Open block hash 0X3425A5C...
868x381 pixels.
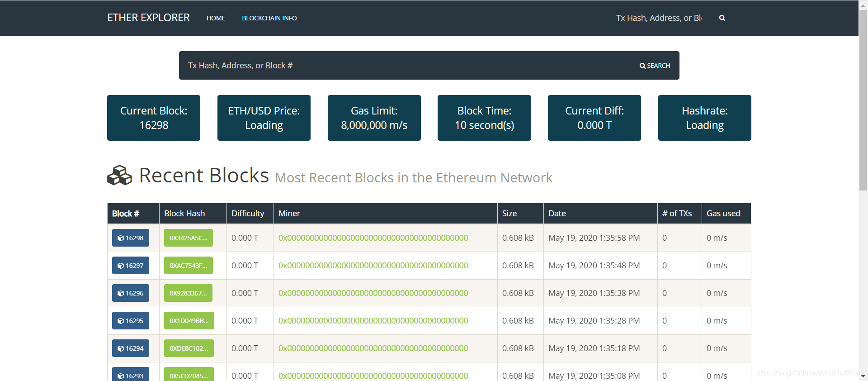189,238
